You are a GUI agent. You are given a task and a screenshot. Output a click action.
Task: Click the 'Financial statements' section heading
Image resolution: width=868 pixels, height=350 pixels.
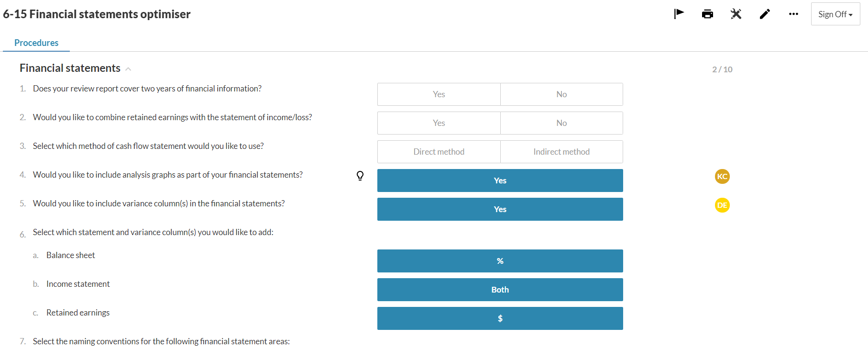70,68
